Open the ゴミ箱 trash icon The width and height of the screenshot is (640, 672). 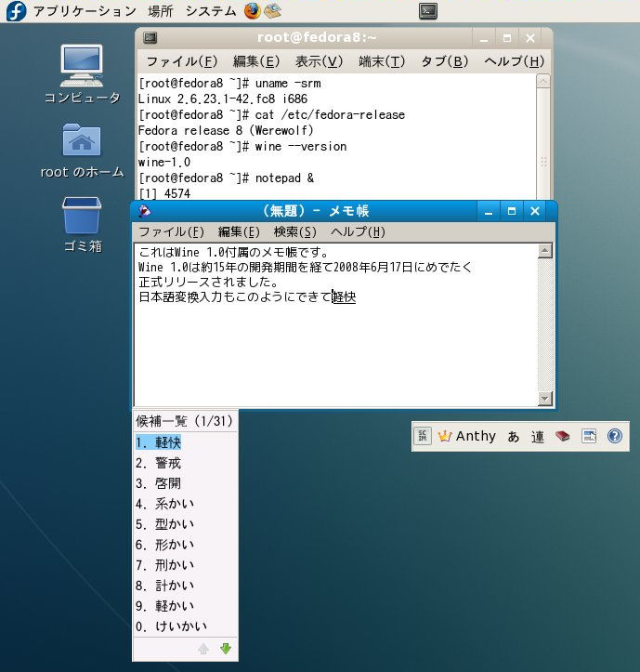82,215
